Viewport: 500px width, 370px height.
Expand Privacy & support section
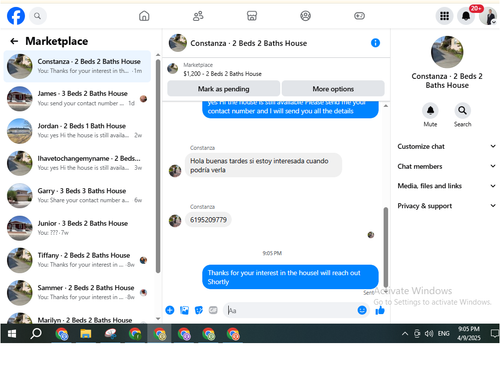[446, 206]
